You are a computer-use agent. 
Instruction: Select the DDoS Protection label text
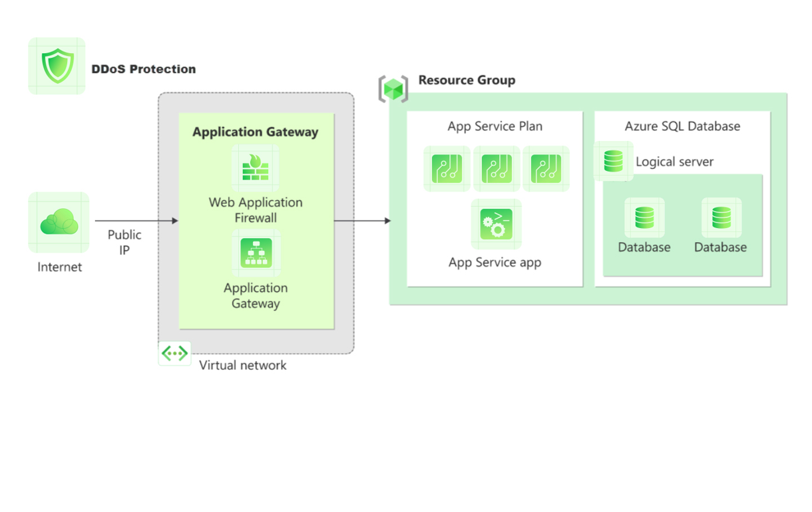tap(144, 69)
